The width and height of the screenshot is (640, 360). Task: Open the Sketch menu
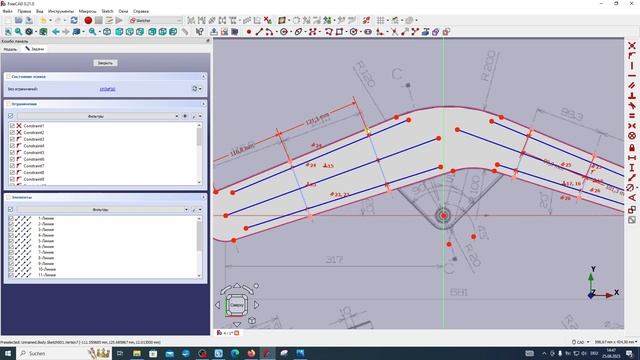pos(107,11)
